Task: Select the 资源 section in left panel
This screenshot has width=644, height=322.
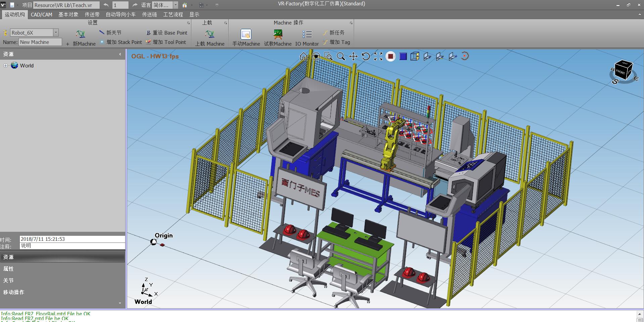Action: pos(62,257)
